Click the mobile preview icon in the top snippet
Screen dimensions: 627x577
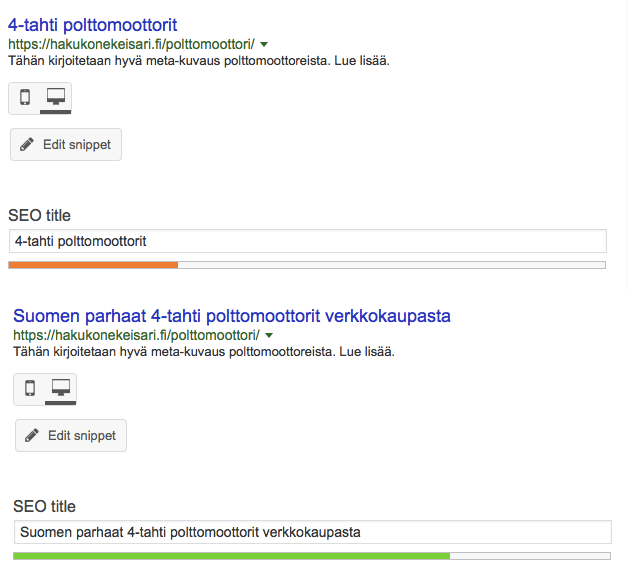[25, 98]
